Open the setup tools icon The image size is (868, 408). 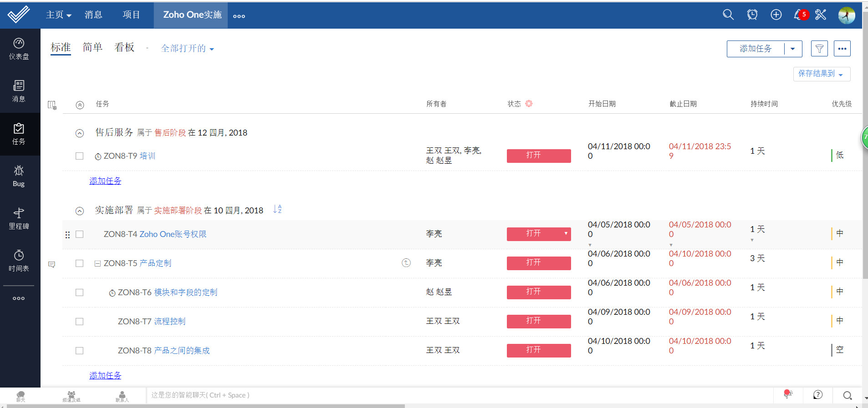821,15
